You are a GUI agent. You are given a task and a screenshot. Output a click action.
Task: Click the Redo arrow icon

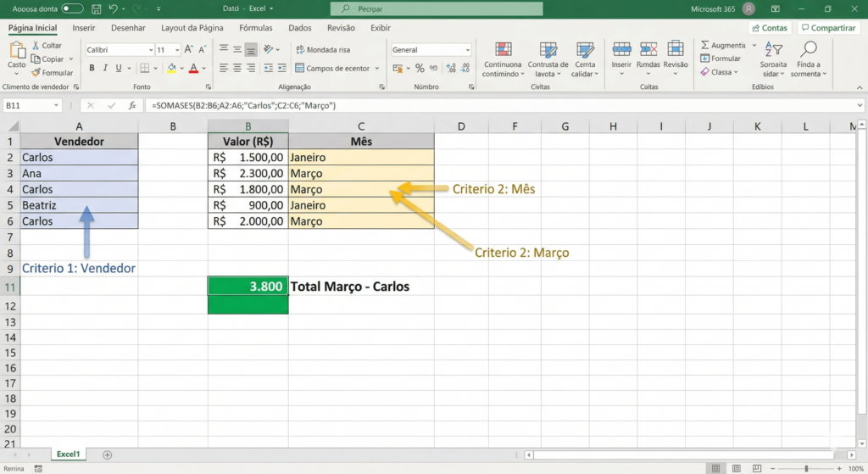click(x=136, y=8)
